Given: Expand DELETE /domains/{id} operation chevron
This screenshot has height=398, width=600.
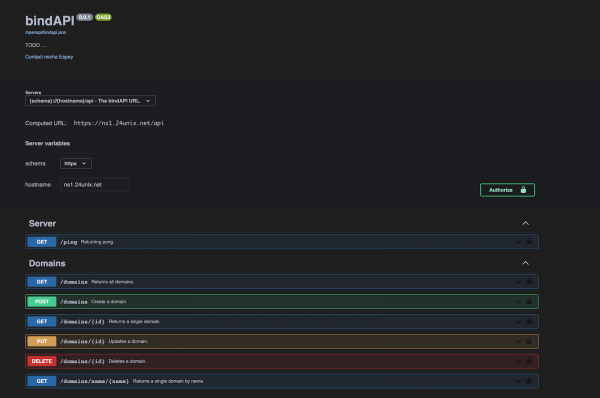Looking at the screenshot, I should point(518,361).
